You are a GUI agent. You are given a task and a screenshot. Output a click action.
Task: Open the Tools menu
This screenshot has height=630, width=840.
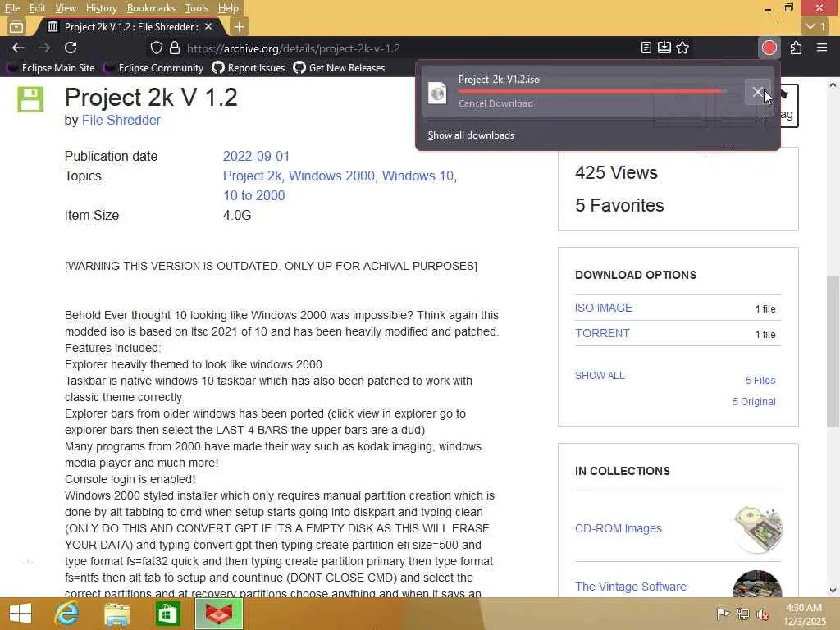coord(197,8)
